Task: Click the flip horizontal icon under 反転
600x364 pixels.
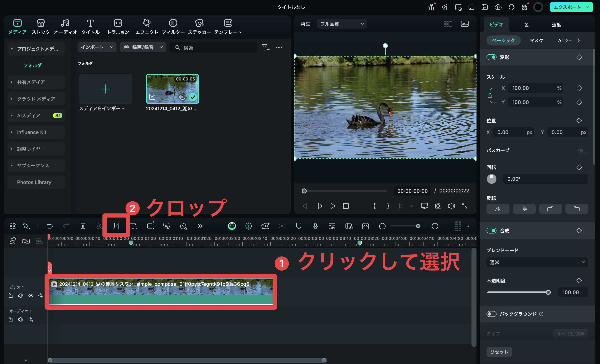Action: click(498, 209)
